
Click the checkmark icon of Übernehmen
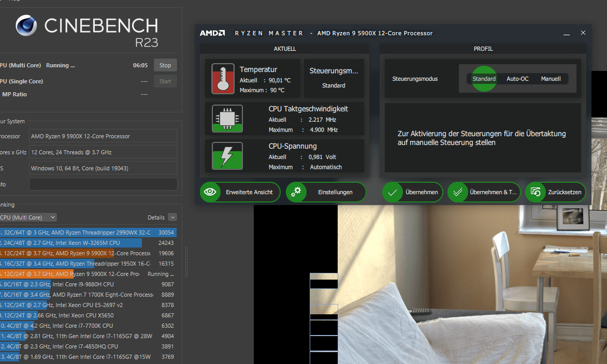pos(392,192)
